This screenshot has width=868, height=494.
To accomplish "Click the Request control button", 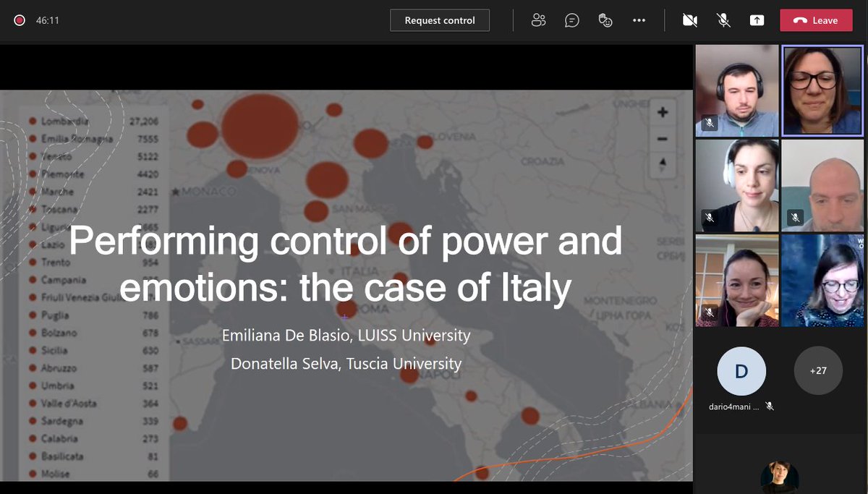I will (440, 20).
